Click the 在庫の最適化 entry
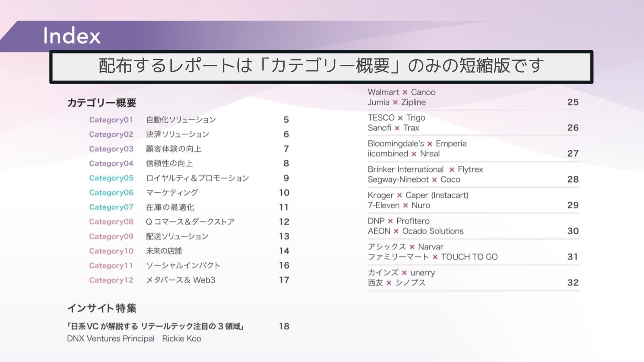Screen dimensions: 644x362 170,207
